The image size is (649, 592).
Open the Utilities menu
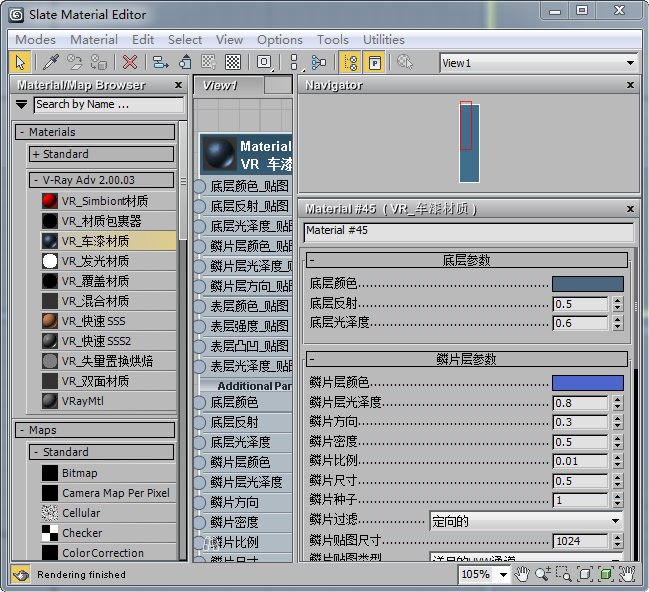pyautogui.click(x=384, y=40)
